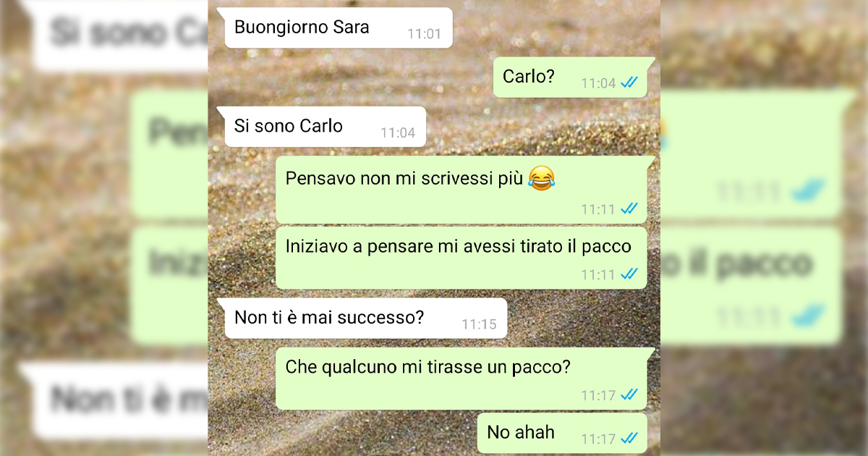Click read ticks on 'Pensavo non mi scrivessi' message
This screenshot has width=868, height=456.
629,209
